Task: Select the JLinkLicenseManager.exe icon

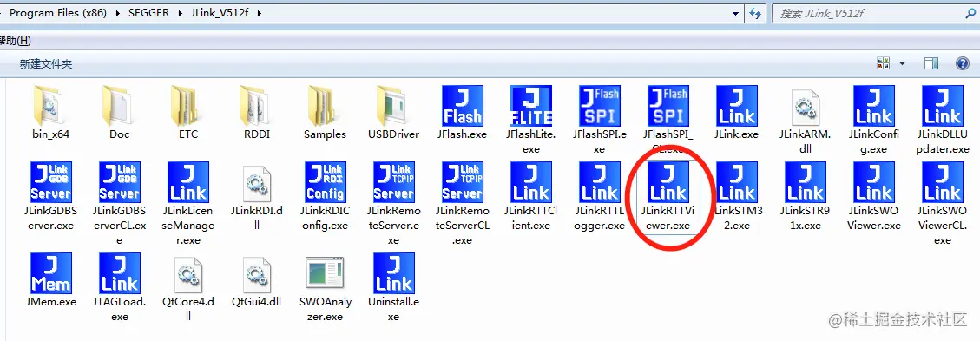Action: [x=188, y=181]
